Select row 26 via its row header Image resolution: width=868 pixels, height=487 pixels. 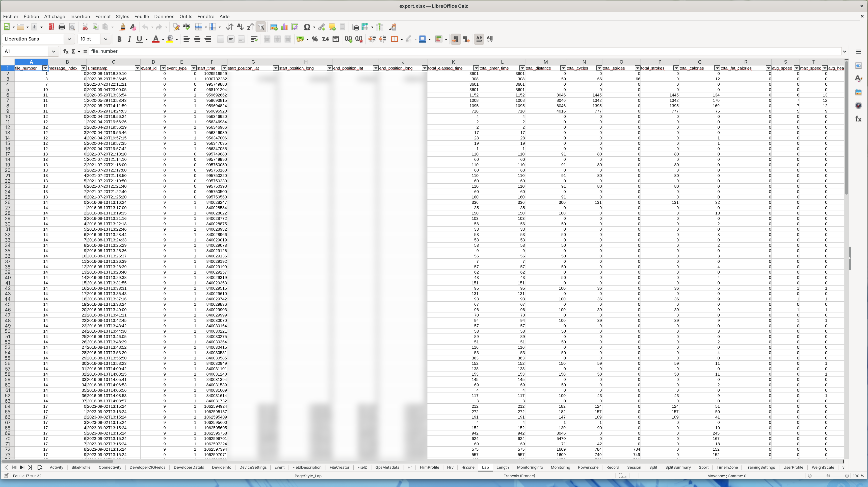[7, 202]
